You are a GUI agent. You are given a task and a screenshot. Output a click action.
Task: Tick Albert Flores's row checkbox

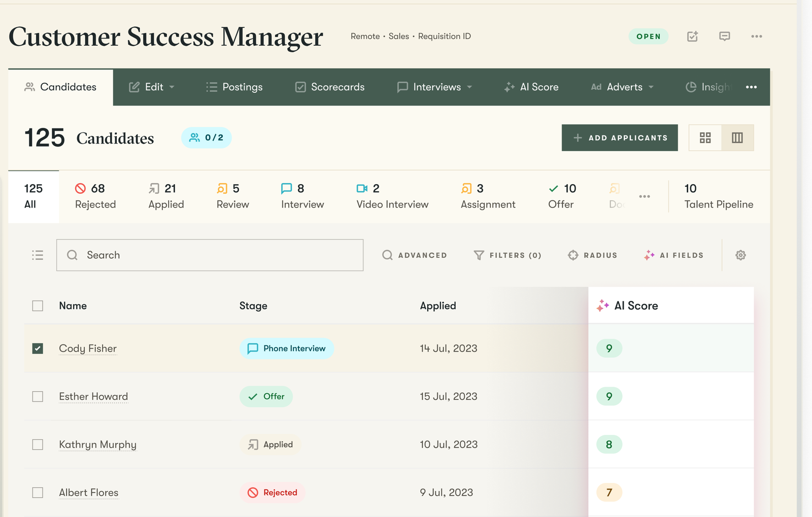38,493
